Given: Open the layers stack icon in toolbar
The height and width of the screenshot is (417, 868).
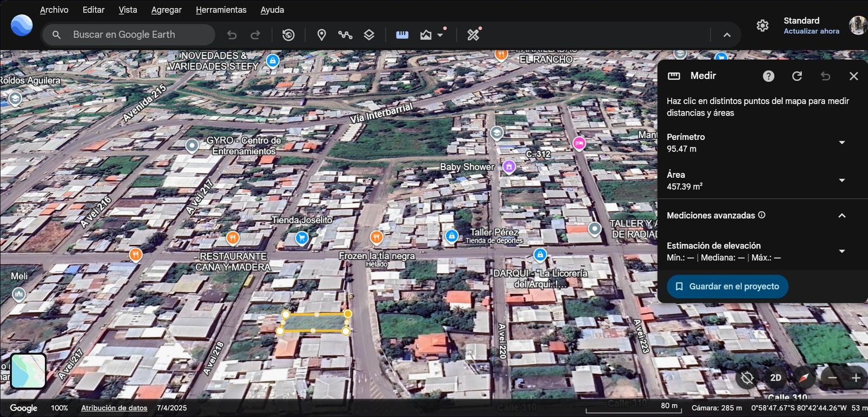Looking at the screenshot, I should (369, 35).
